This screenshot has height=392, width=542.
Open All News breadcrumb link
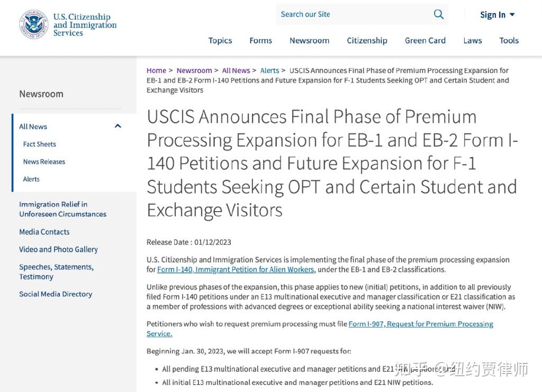click(x=236, y=70)
